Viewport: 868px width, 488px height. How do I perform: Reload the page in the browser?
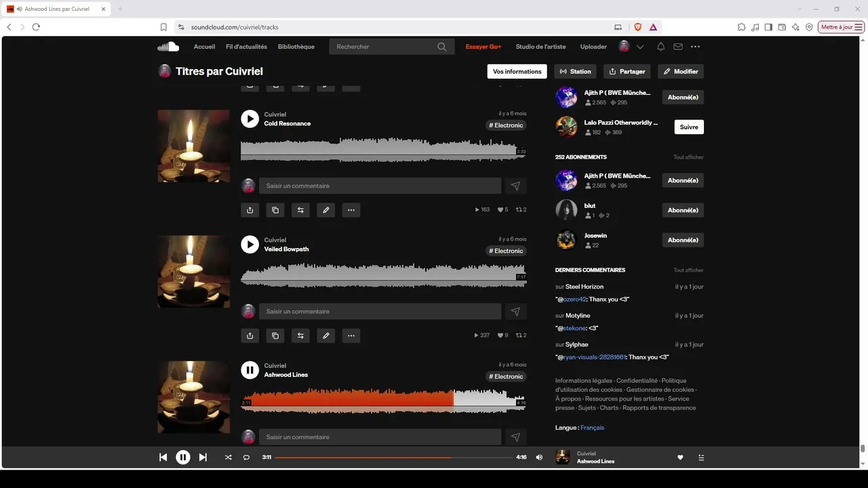point(36,27)
